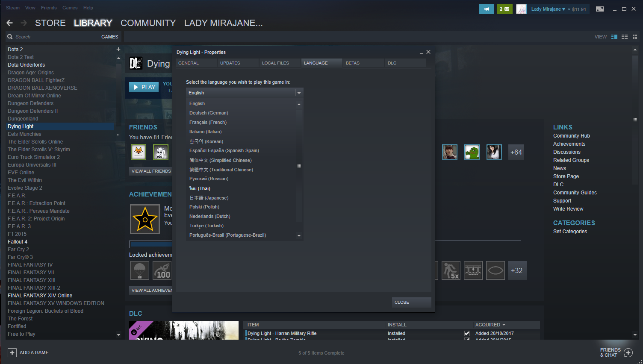The image size is (643, 364).
Task: Open the language selection dropdown
Action: [x=245, y=93]
